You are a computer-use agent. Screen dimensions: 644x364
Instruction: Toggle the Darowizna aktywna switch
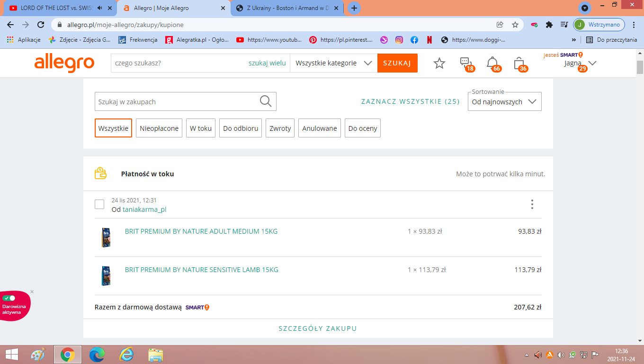9,298
